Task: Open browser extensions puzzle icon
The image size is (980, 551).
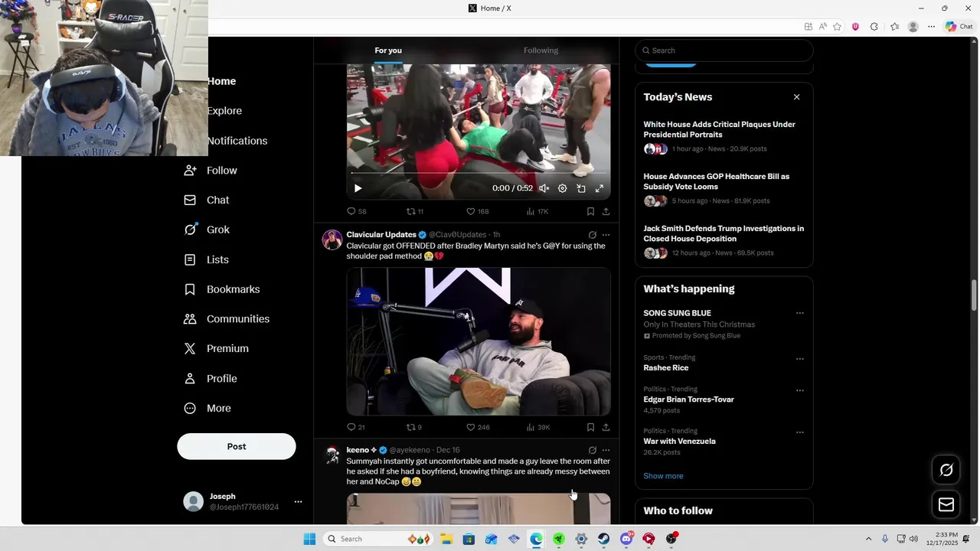Action: tap(874, 26)
